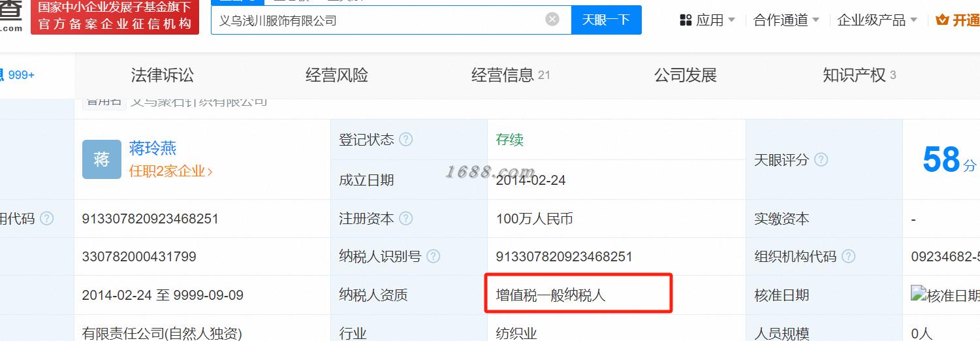Viewport: 980px width, 341px height.
Task: Click the crown icon beside 开通
Action: [942, 20]
